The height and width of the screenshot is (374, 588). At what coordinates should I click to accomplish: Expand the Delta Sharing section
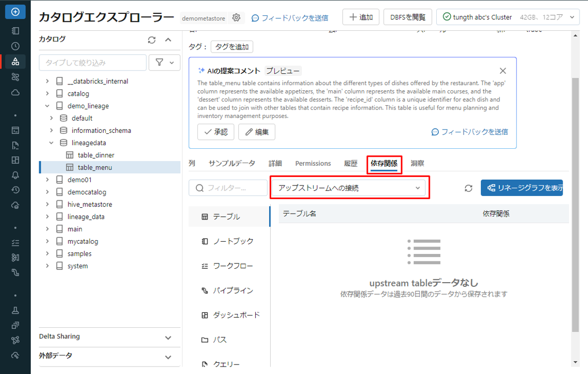(168, 337)
